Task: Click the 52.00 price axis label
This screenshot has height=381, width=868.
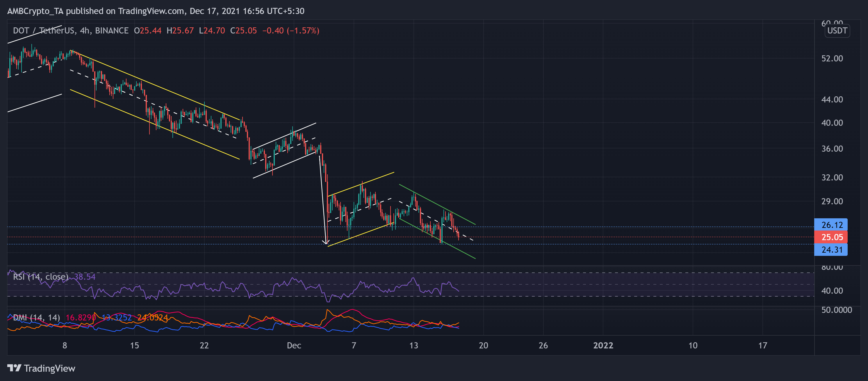Action: pos(832,58)
